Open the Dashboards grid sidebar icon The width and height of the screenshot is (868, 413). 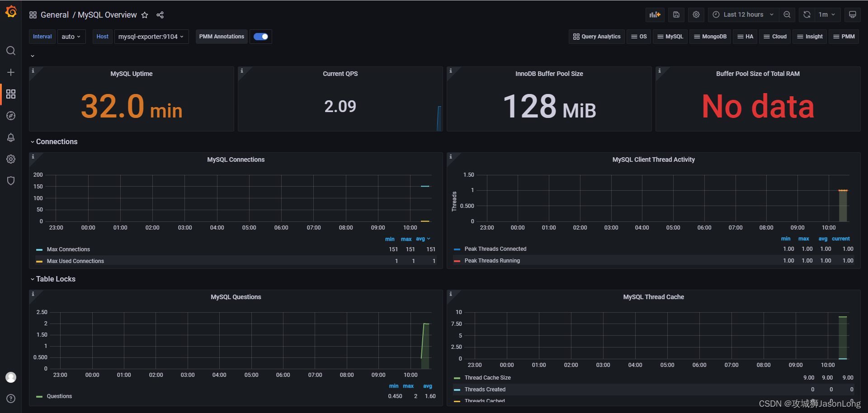(x=11, y=94)
